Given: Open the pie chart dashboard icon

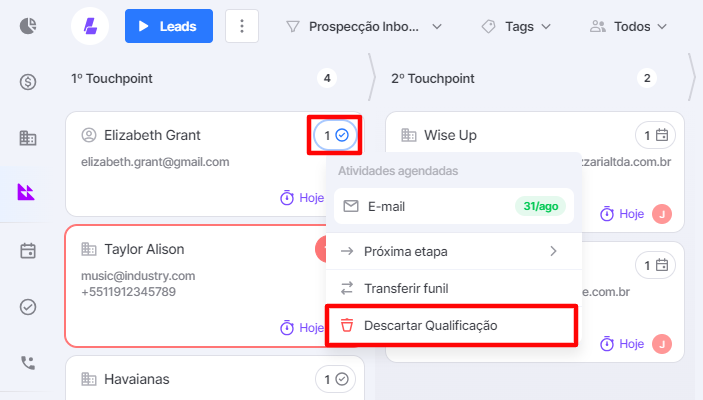Looking at the screenshot, I should [28, 26].
